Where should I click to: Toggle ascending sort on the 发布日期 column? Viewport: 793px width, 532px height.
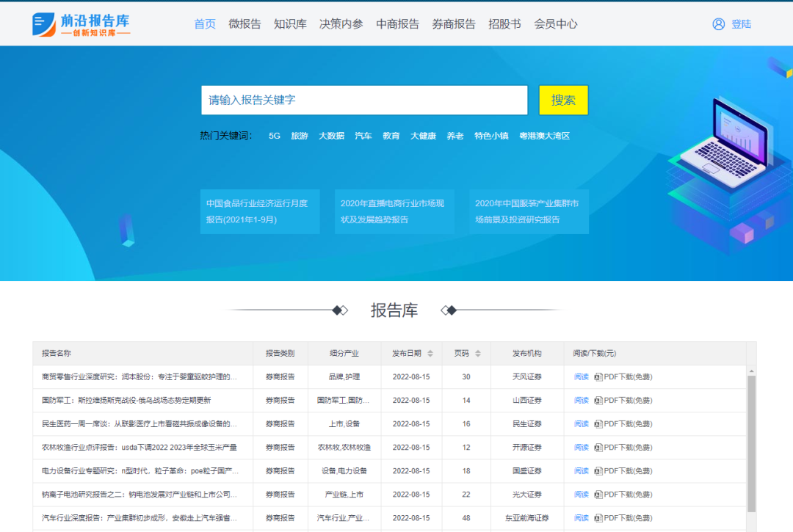coord(429,350)
